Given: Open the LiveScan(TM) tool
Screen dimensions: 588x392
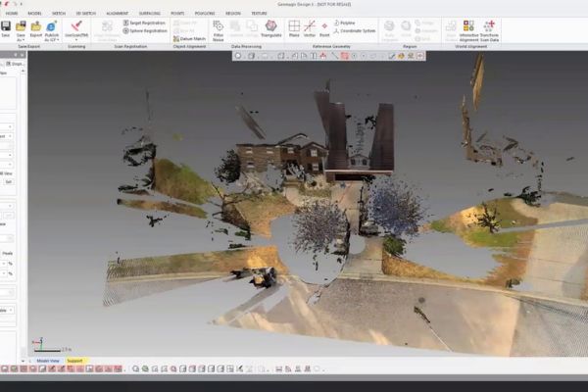Looking at the screenshot, I should click(76, 27).
